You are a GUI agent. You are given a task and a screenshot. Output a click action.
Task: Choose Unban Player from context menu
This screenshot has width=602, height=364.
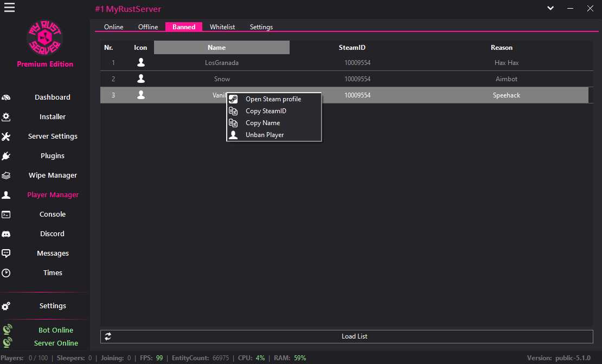point(265,135)
